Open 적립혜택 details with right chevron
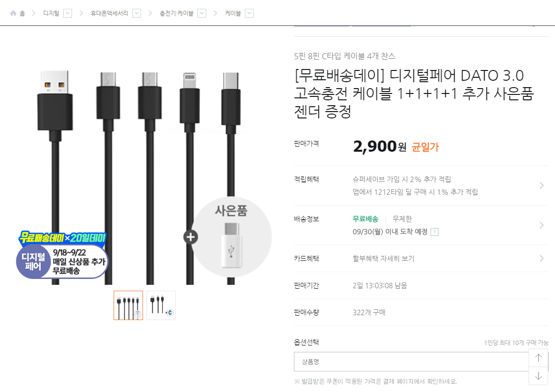 (541, 185)
